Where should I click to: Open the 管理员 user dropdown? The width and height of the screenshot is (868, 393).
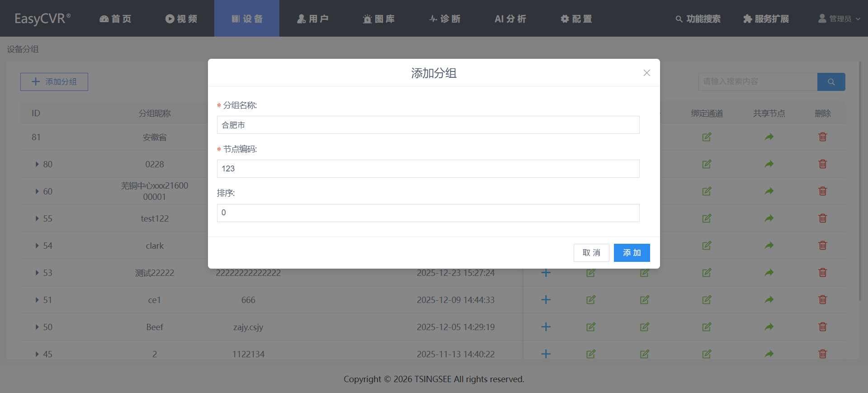(x=839, y=19)
